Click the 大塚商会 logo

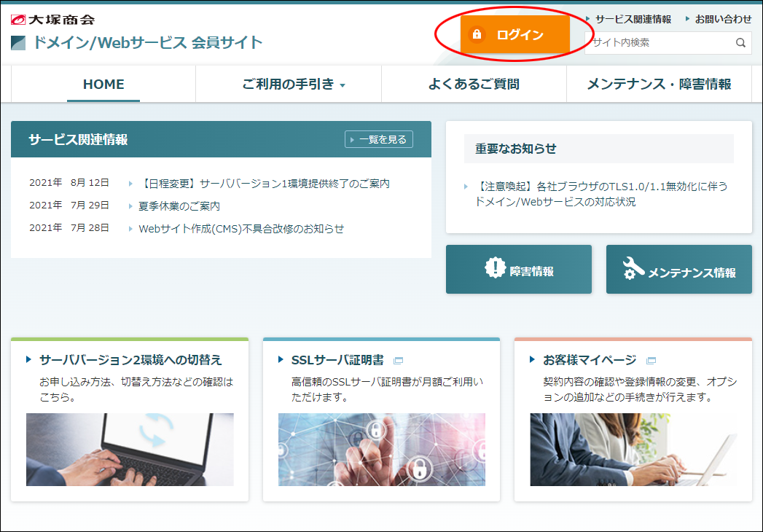coord(52,20)
